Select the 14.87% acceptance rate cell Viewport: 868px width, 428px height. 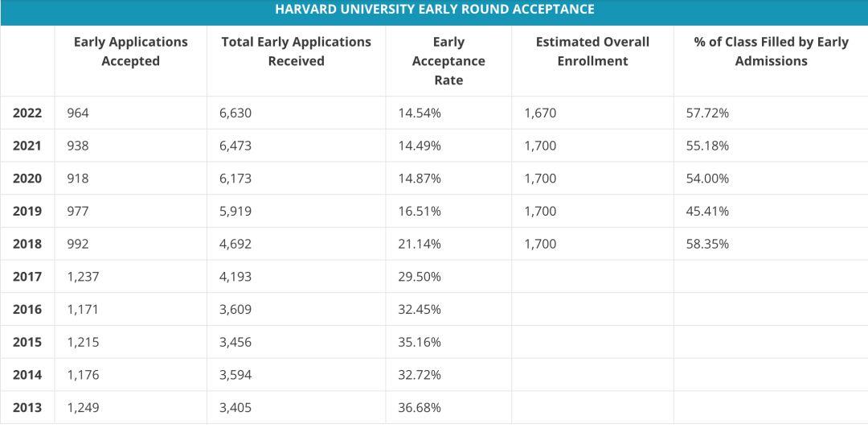[420, 179]
